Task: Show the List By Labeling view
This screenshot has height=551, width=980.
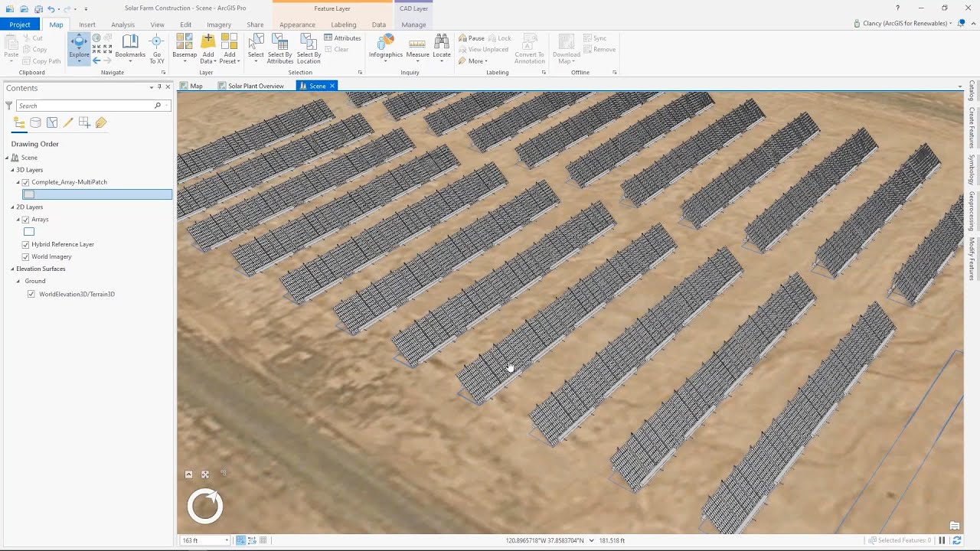Action: pos(101,122)
